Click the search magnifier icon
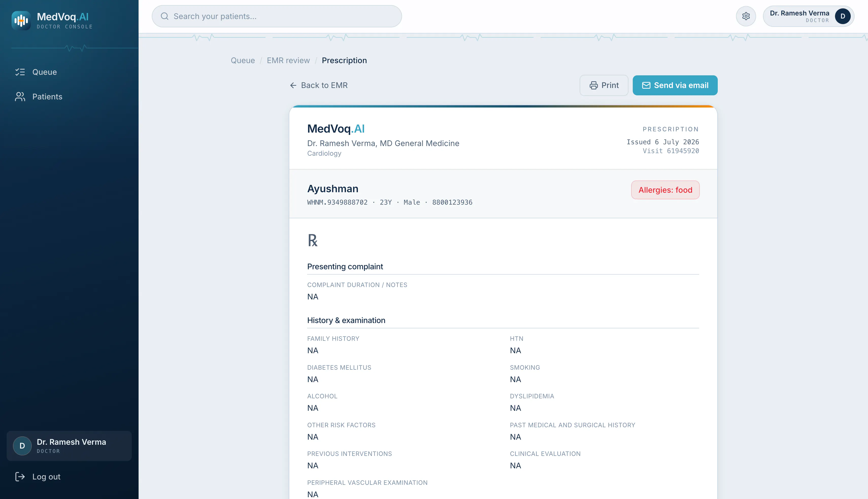Screen dimensions: 868x499 click(x=165, y=16)
